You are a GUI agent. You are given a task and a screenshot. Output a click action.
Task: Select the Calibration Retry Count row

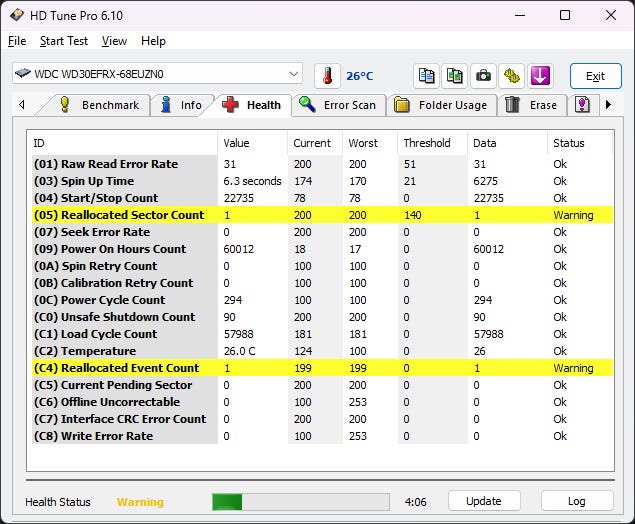tap(322, 283)
